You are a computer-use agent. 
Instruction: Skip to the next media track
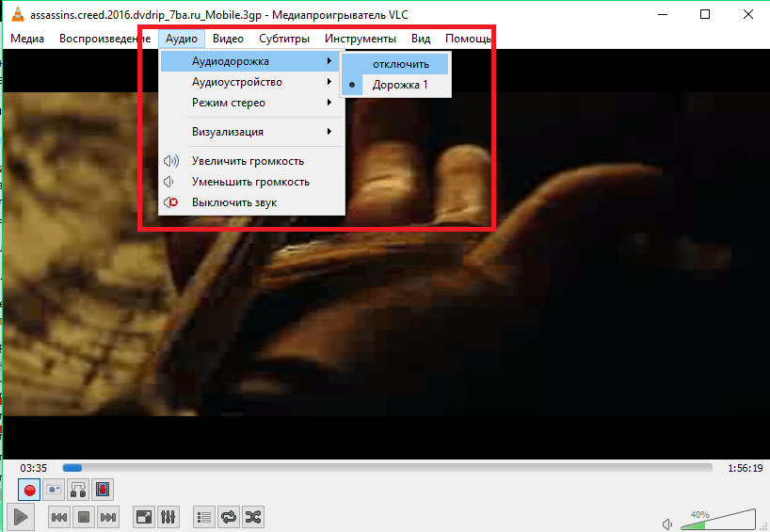pos(108,517)
